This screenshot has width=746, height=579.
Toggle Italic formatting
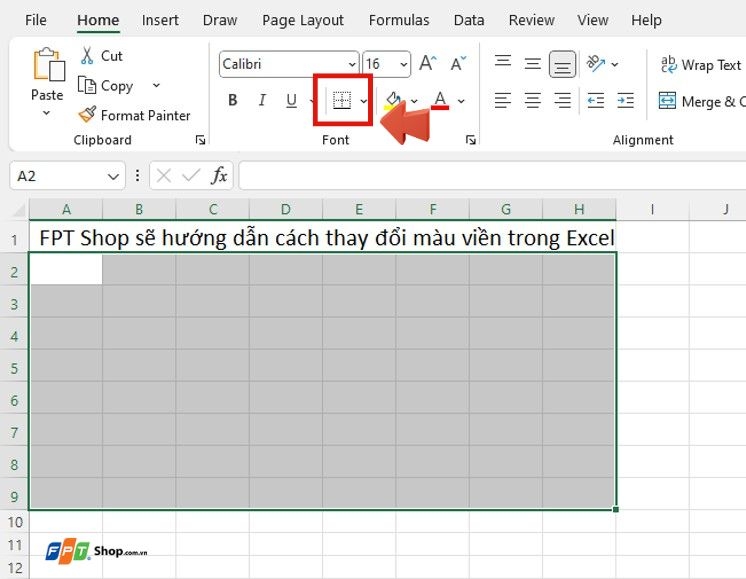point(262,100)
